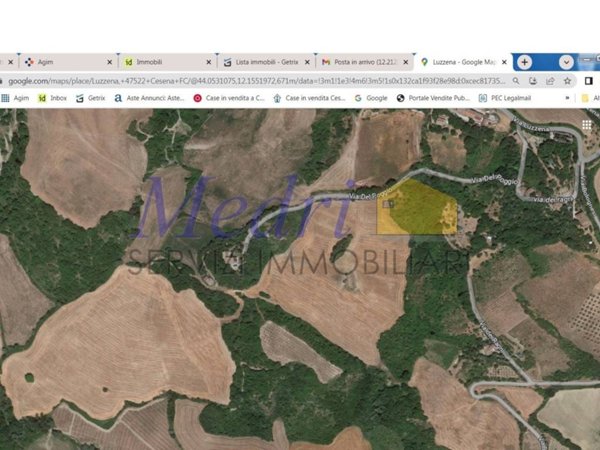Image resolution: width=600 pixels, height=450 pixels.
Task: Click the zoom magnifier icon in address bar
Action: point(516,81)
